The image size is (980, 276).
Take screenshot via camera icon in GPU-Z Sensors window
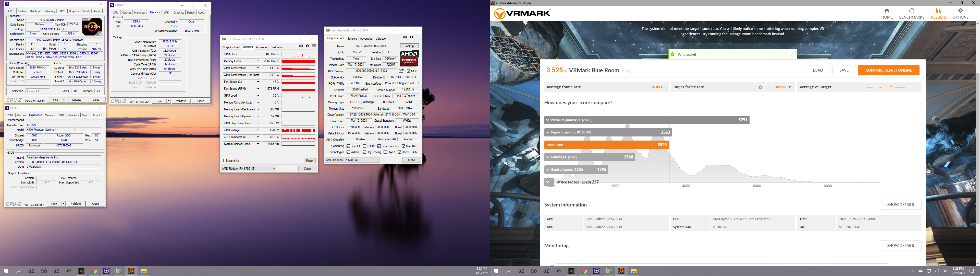(301, 46)
